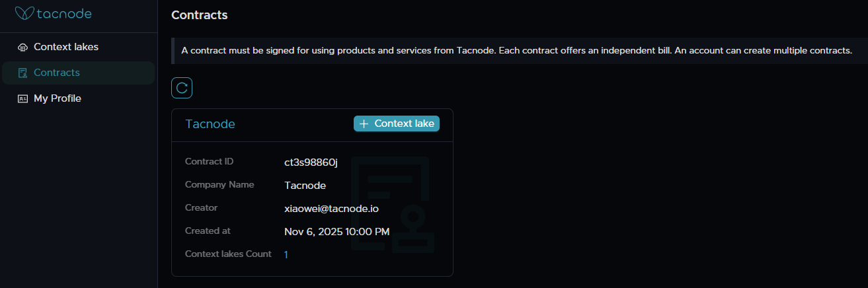Open the Tacnode contract title link
The image size is (868, 288).
[x=210, y=124]
